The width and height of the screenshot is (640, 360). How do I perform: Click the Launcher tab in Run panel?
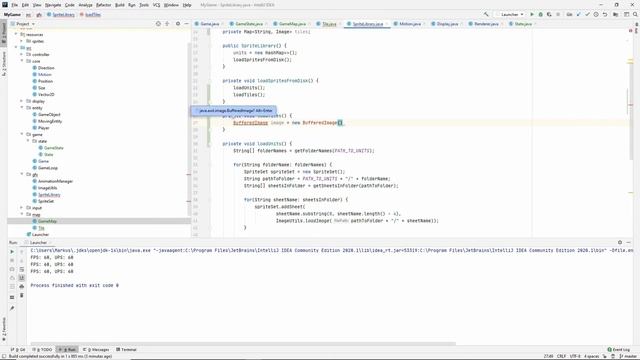(38, 242)
